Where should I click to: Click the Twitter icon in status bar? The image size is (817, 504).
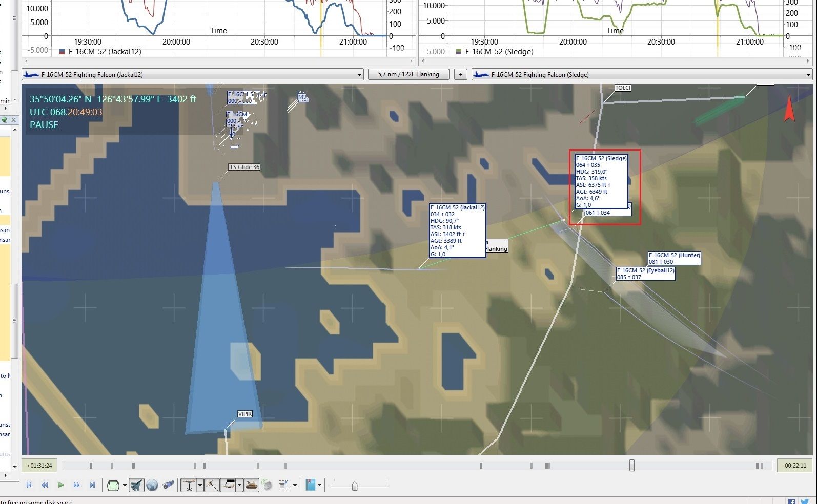click(805, 501)
